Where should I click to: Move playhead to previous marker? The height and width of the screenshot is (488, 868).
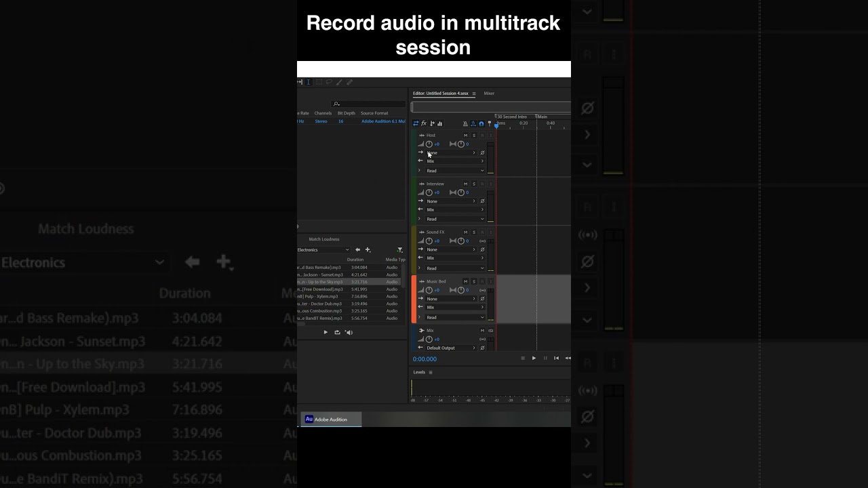pyautogui.click(x=556, y=358)
